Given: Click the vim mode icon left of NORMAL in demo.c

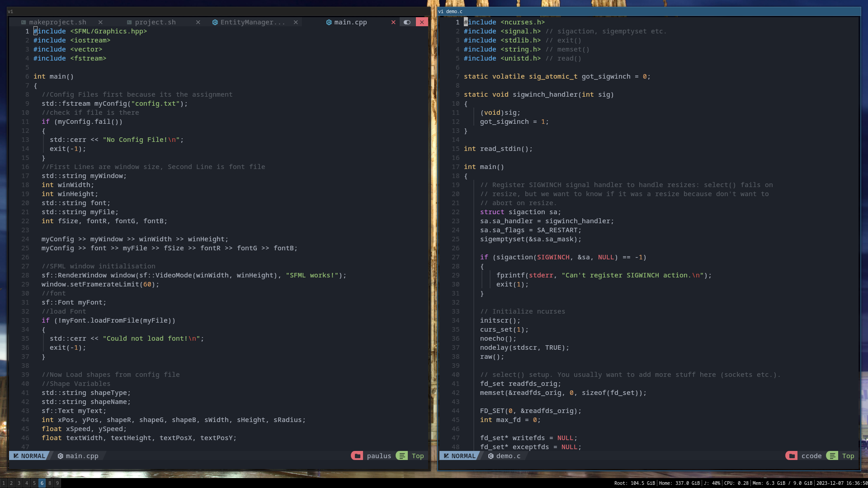Looking at the screenshot, I should point(446,456).
